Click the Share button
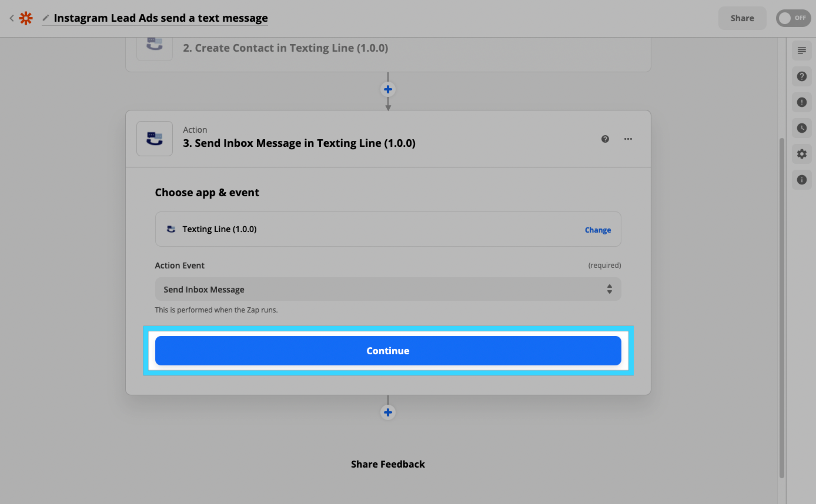Screen dimensions: 816x504 click(x=742, y=18)
